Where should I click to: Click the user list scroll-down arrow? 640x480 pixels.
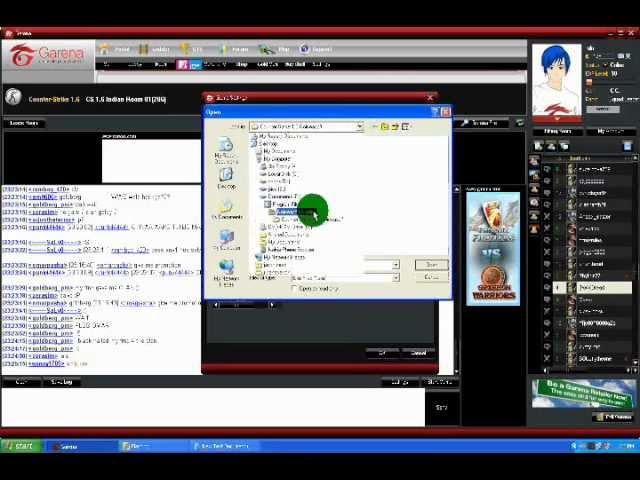tap(635, 362)
